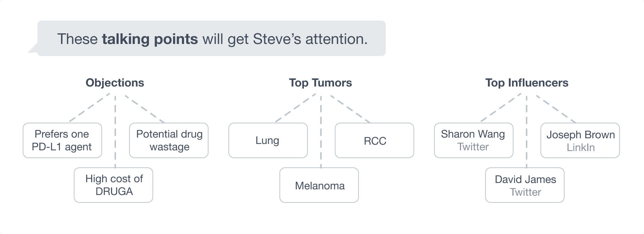Open the "Prefers one PD-L1 agent" objection

click(62, 140)
